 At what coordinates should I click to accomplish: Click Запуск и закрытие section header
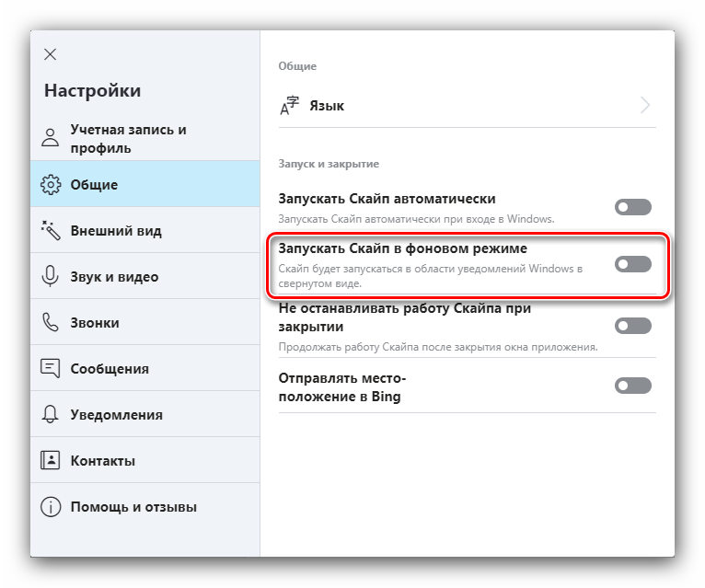click(x=329, y=164)
